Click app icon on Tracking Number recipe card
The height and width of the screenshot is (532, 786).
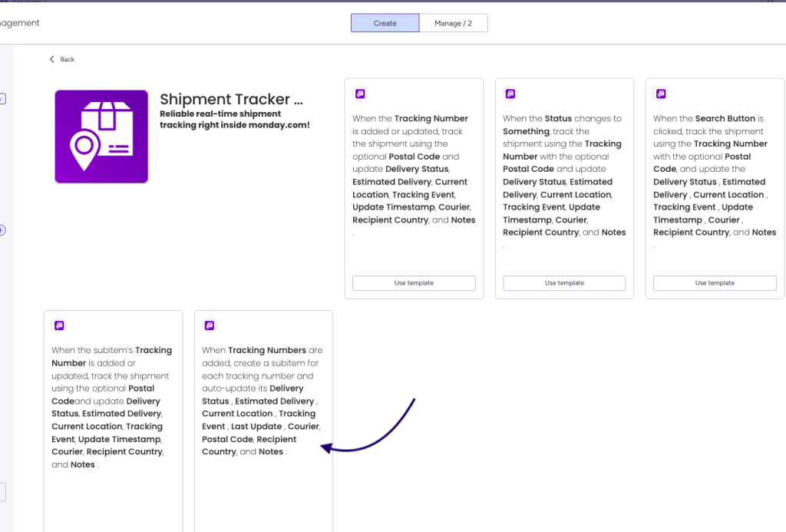coord(360,94)
